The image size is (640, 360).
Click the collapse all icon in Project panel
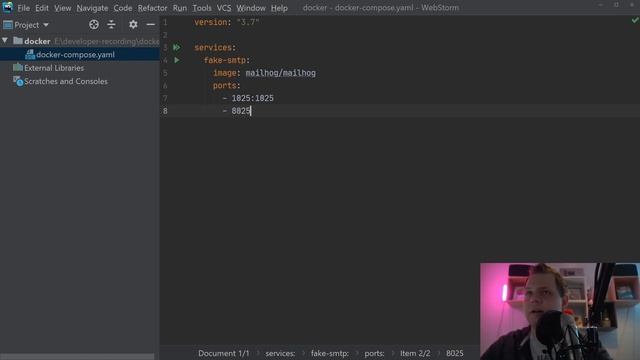click(x=111, y=24)
